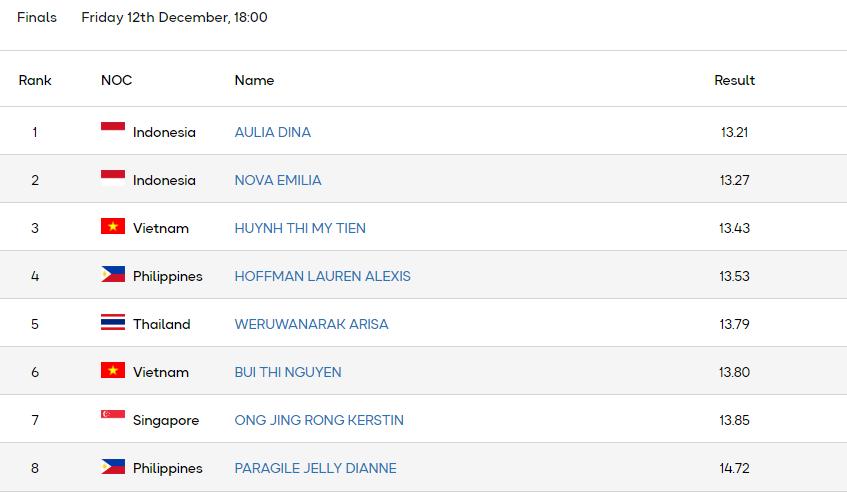Click Vietnam flag in rank 3 row
The image size is (847, 492).
coord(113,227)
